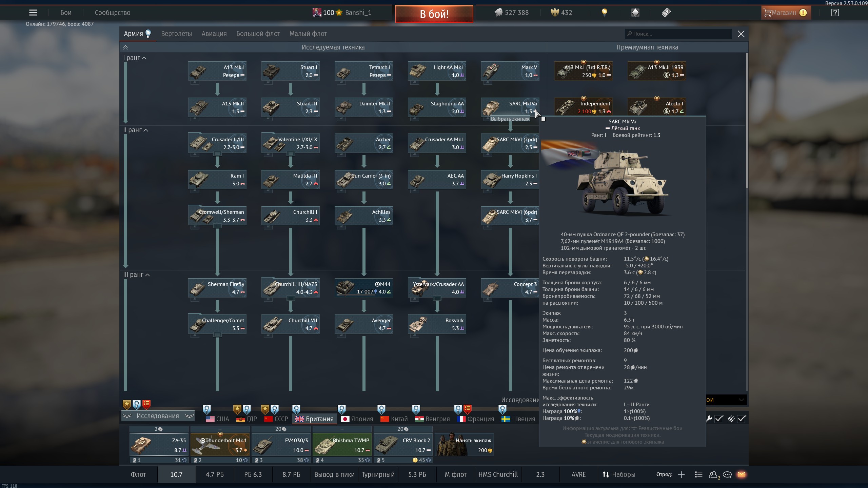Screen dimensions: 868x488
Task: Open the game mode dropdown arrow
Action: [741, 400]
